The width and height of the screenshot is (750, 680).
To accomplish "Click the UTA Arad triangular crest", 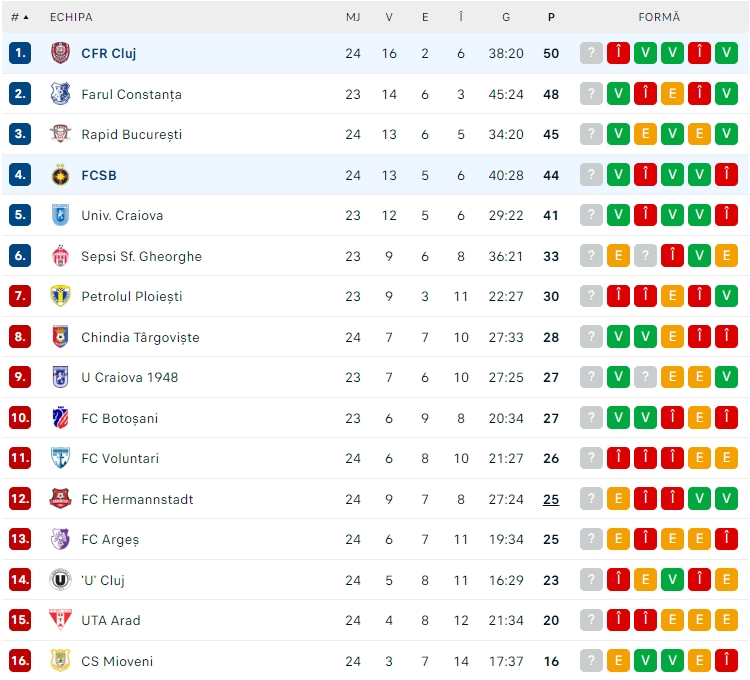I will pos(60,620).
